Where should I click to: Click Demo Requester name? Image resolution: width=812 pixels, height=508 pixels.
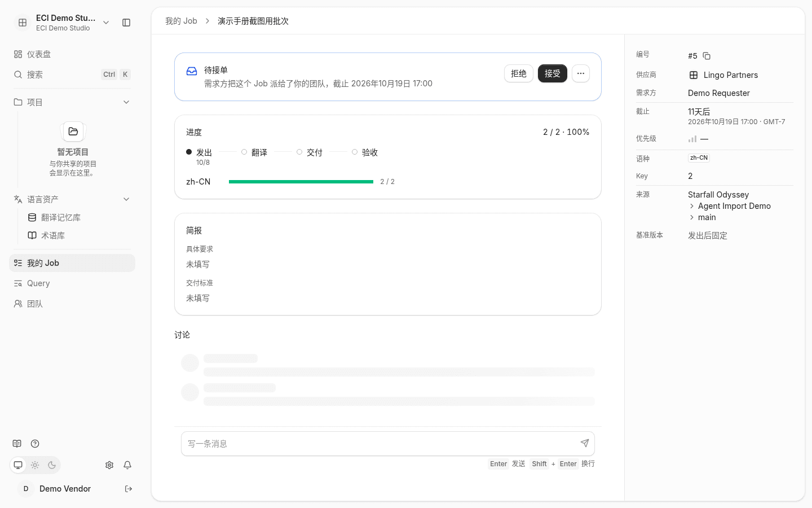(x=719, y=93)
